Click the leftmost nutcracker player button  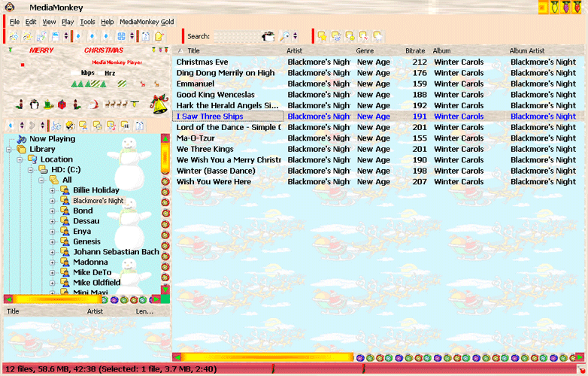(x=20, y=104)
